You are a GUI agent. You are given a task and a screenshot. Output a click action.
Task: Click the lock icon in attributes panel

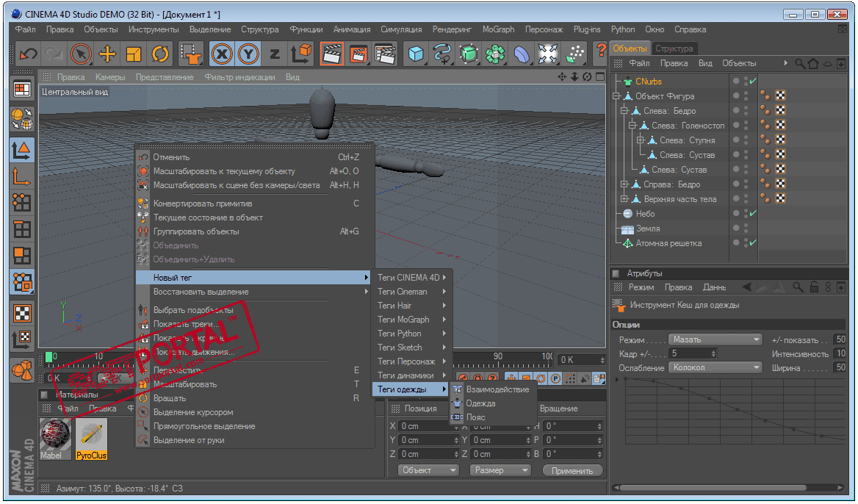814,287
